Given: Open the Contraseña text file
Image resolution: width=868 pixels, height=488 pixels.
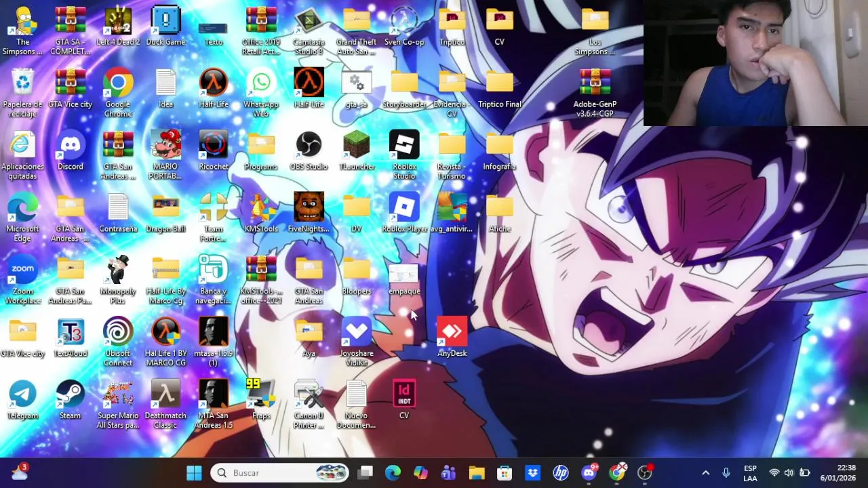Looking at the screenshot, I should [118, 213].
